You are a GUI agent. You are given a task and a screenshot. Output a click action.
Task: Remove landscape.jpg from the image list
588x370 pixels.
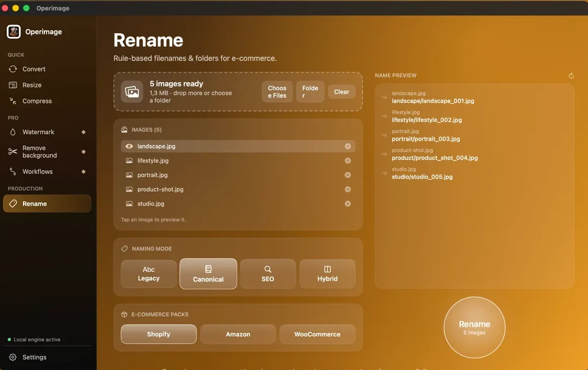[347, 146]
